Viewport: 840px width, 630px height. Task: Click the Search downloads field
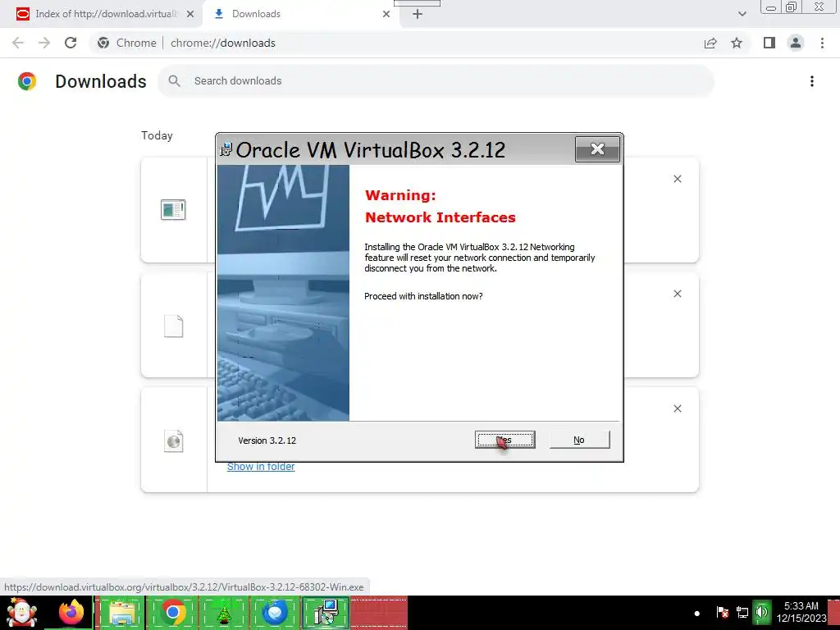(436, 81)
